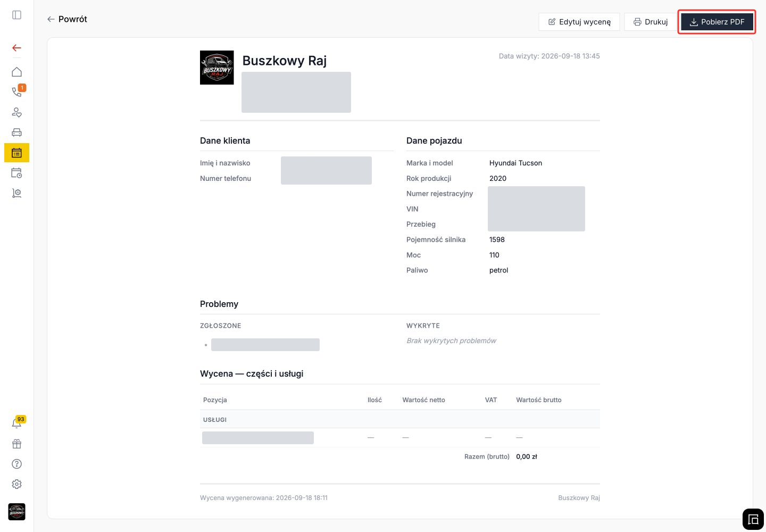
Task: Click production year 2020
Action: click(498, 179)
